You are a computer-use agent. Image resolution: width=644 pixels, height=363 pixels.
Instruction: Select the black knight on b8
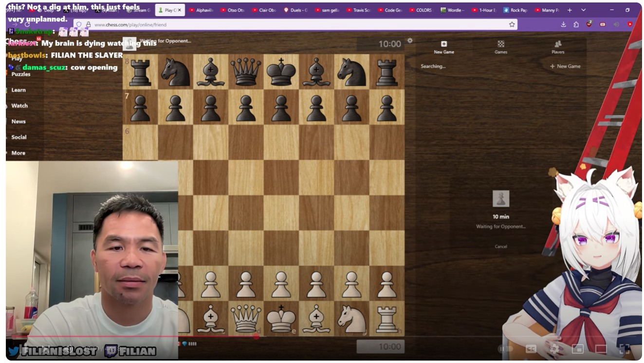point(175,72)
